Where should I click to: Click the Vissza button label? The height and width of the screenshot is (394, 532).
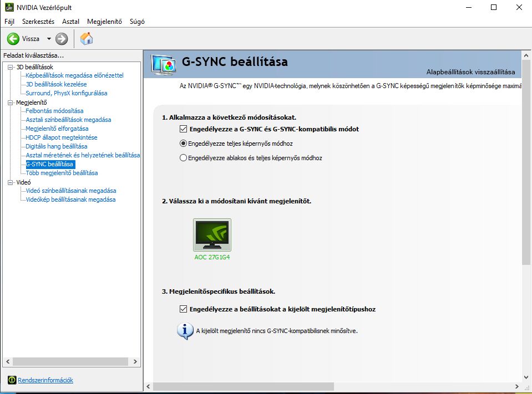pyautogui.click(x=31, y=39)
